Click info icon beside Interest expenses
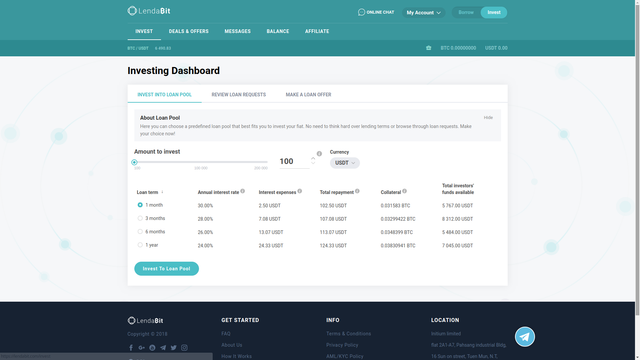 click(300, 191)
